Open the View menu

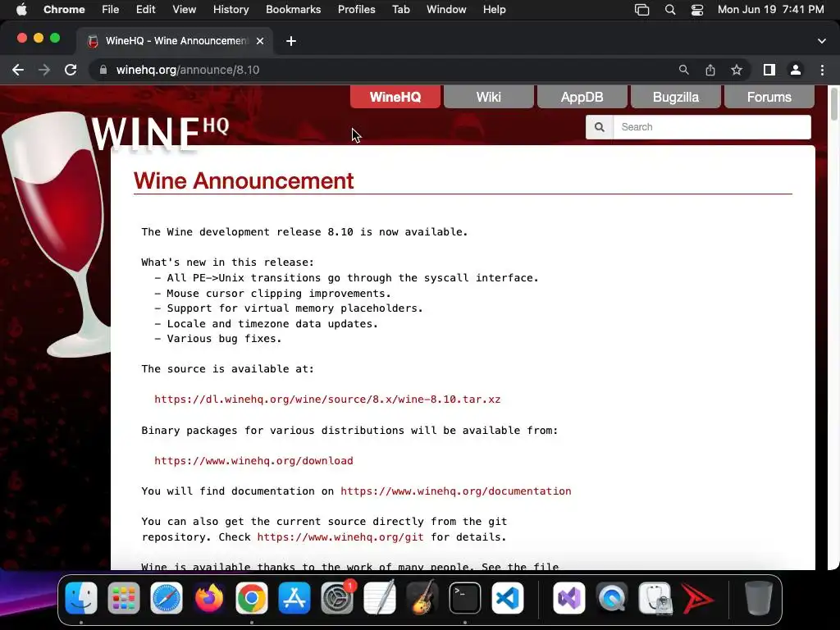184,10
